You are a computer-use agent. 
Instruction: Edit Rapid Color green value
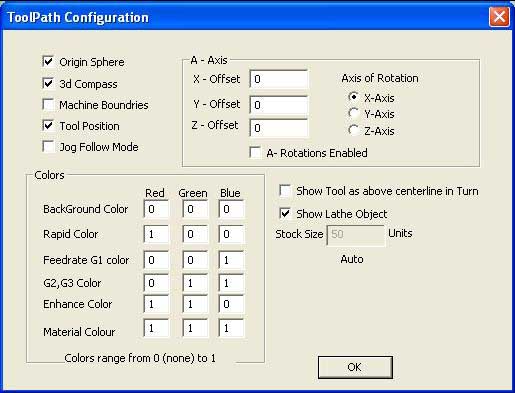coord(195,234)
